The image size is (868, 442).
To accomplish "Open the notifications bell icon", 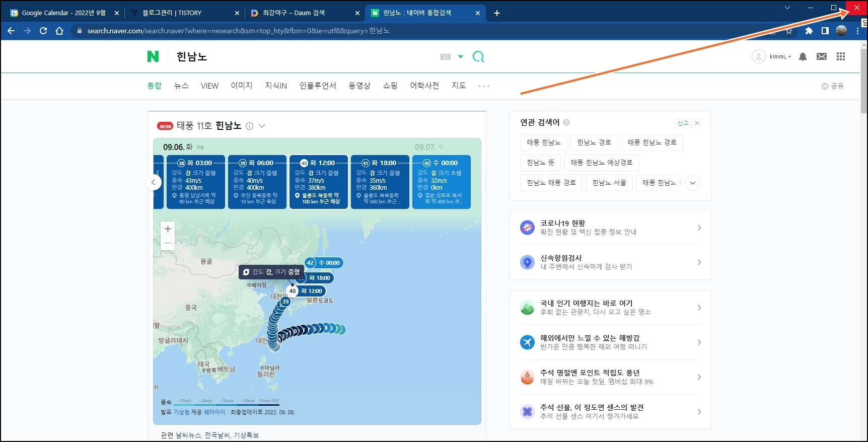I will pos(803,56).
